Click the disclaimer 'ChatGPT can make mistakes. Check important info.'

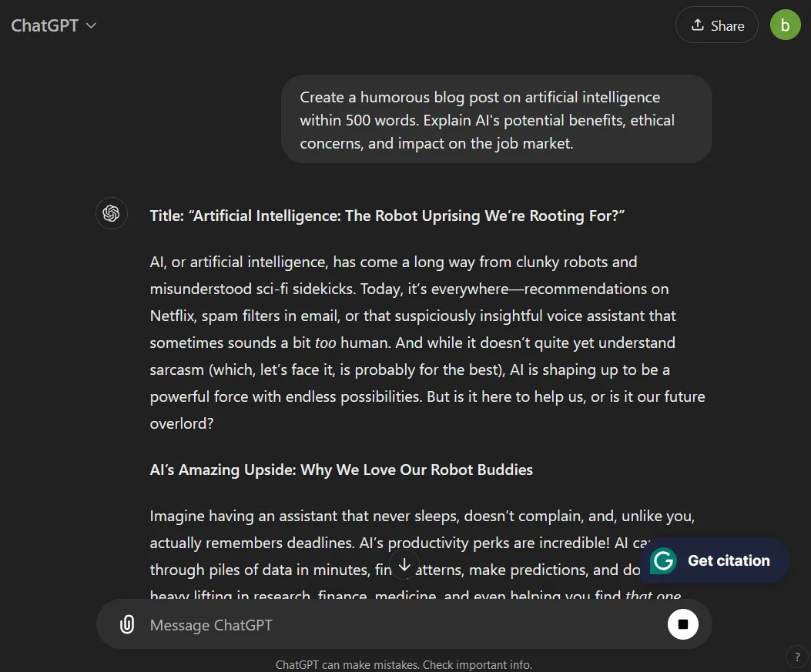404,665
